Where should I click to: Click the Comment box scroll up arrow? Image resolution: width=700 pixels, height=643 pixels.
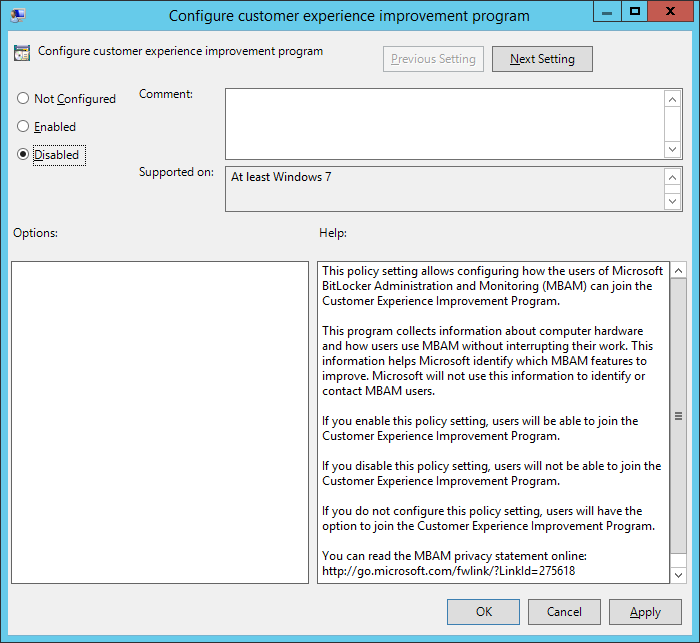672,99
